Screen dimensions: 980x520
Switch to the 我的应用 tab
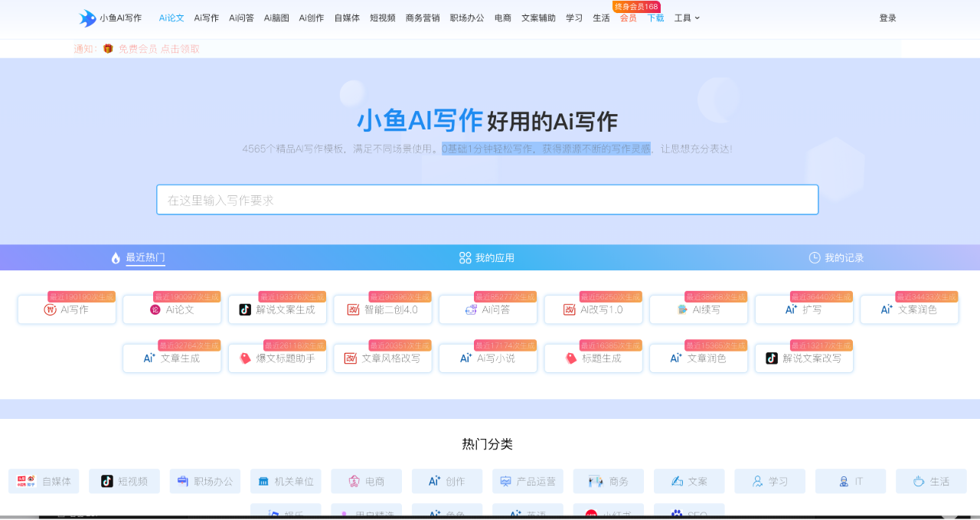click(x=488, y=257)
